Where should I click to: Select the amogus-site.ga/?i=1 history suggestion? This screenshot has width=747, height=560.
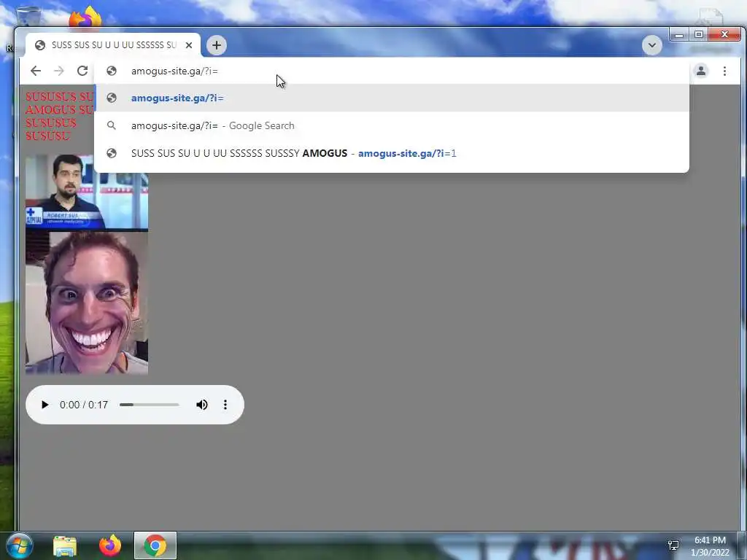(x=392, y=153)
